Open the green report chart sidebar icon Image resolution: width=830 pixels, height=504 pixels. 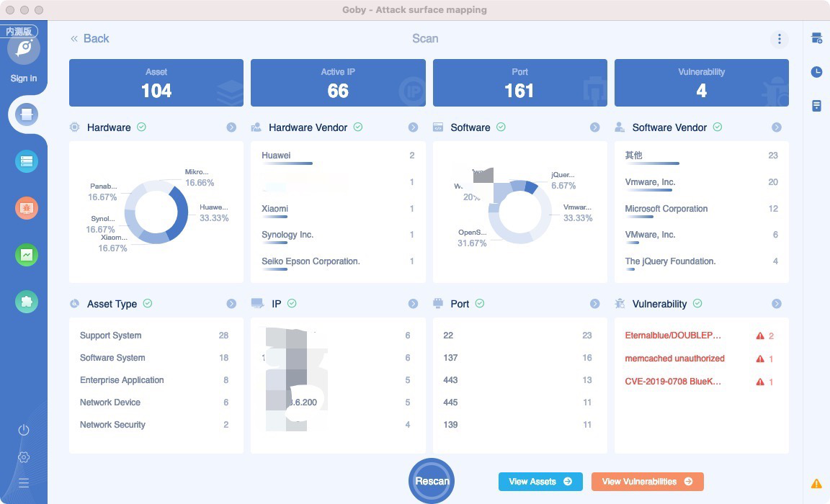(x=27, y=255)
